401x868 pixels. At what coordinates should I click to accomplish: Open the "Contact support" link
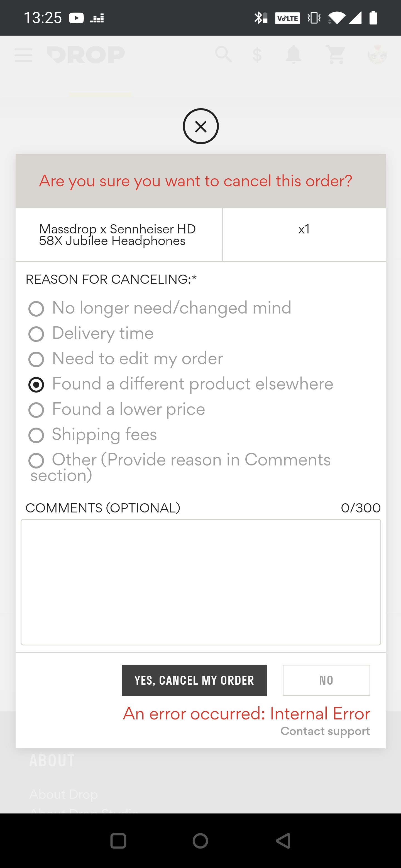pyautogui.click(x=325, y=731)
